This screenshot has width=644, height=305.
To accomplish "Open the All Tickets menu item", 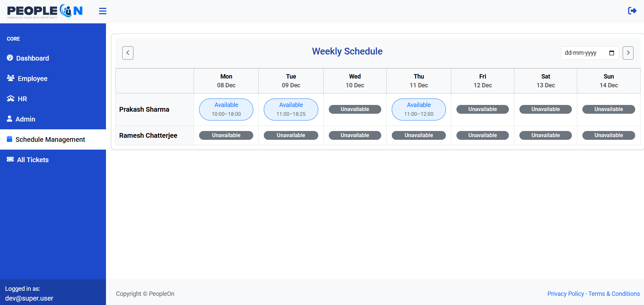I will [33, 160].
